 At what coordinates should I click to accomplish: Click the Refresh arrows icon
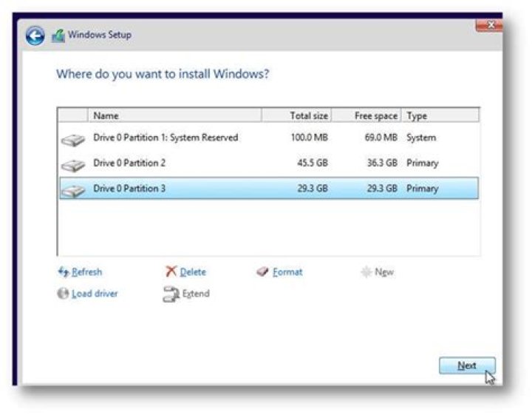click(63, 272)
